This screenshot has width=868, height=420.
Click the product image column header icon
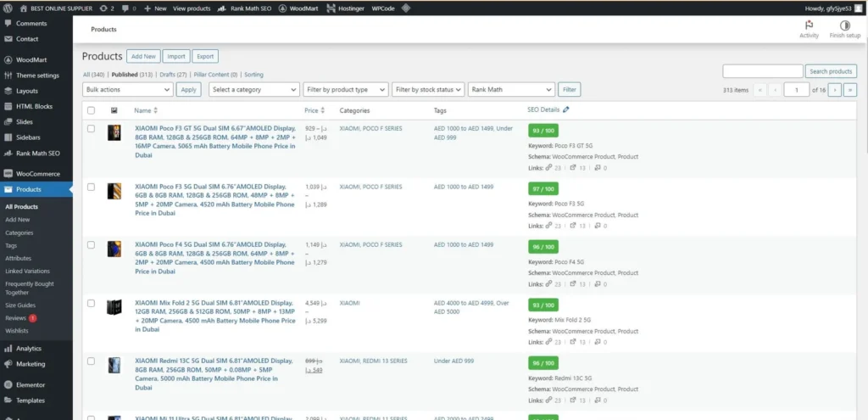114,110
